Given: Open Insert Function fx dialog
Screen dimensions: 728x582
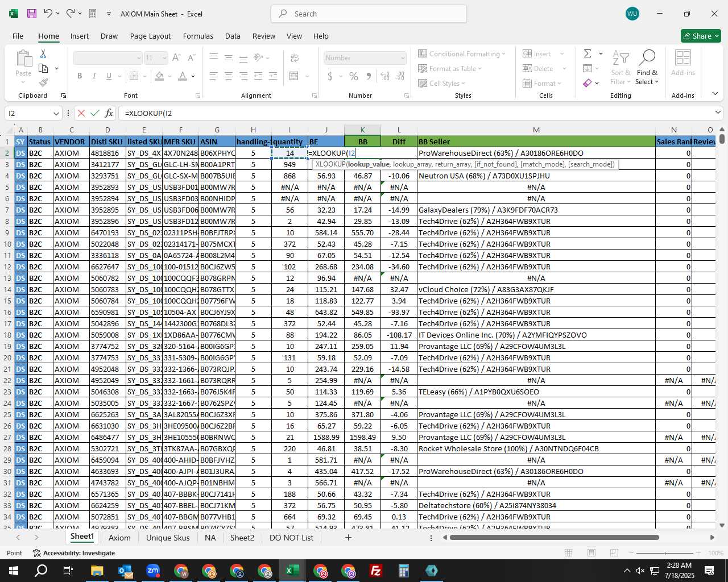Looking at the screenshot, I should click(x=109, y=113).
